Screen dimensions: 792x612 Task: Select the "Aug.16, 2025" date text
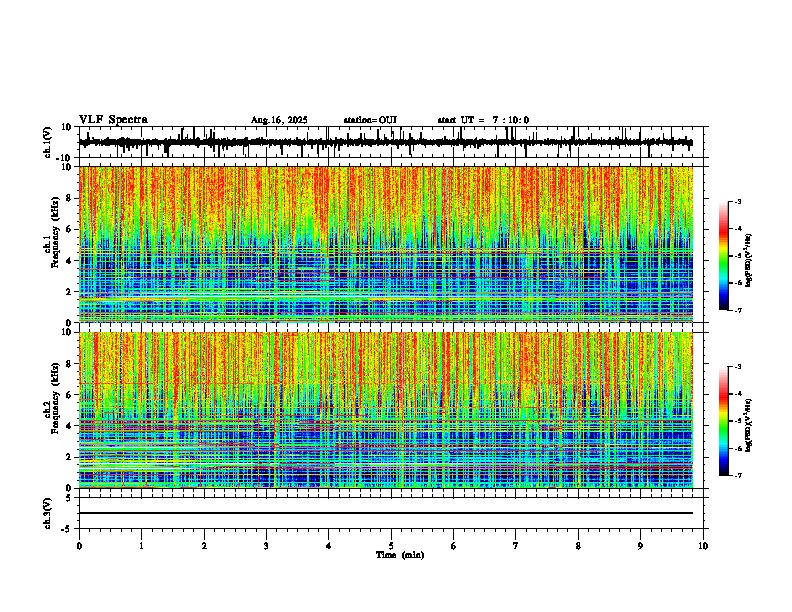coord(279,120)
